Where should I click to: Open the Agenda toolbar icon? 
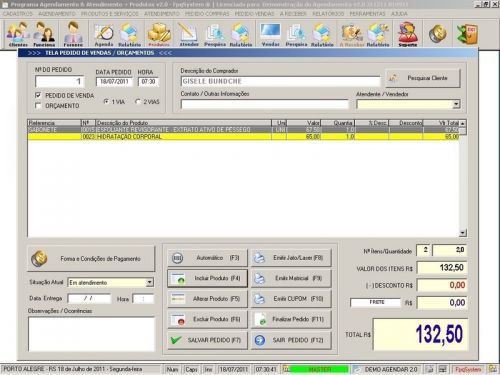click(x=104, y=34)
